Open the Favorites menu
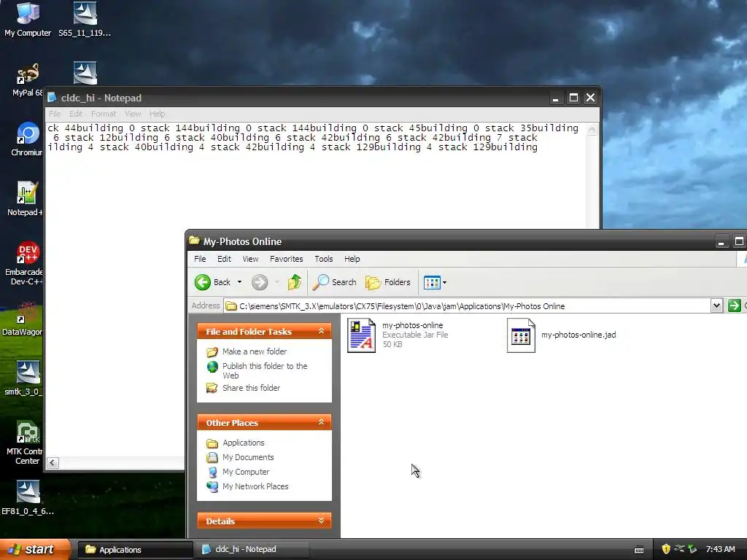The width and height of the screenshot is (747, 560). point(286,259)
